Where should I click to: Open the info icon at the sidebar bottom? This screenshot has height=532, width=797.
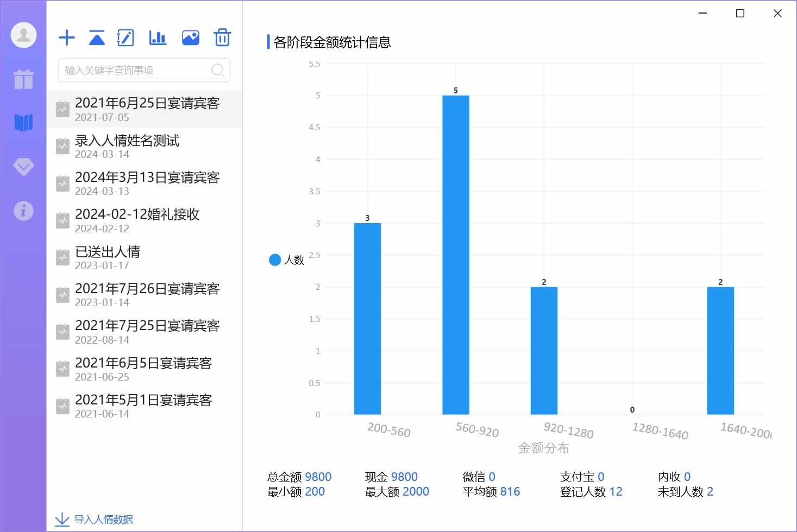[23, 211]
